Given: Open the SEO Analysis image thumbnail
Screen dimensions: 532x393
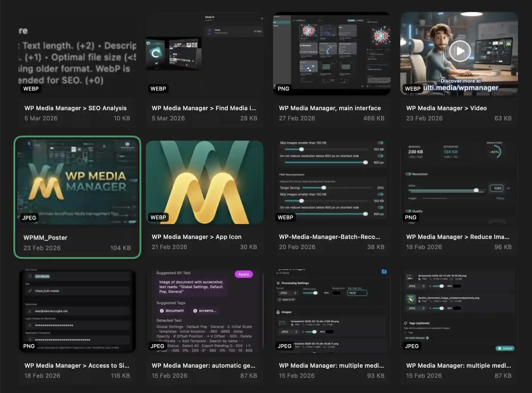Looking at the screenshot, I should point(77,54).
